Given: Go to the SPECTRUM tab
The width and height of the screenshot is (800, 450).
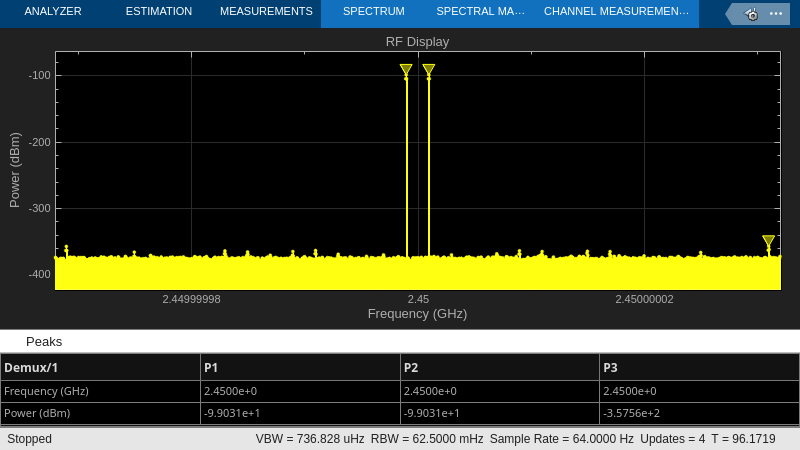Looking at the screenshot, I should [373, 12].
